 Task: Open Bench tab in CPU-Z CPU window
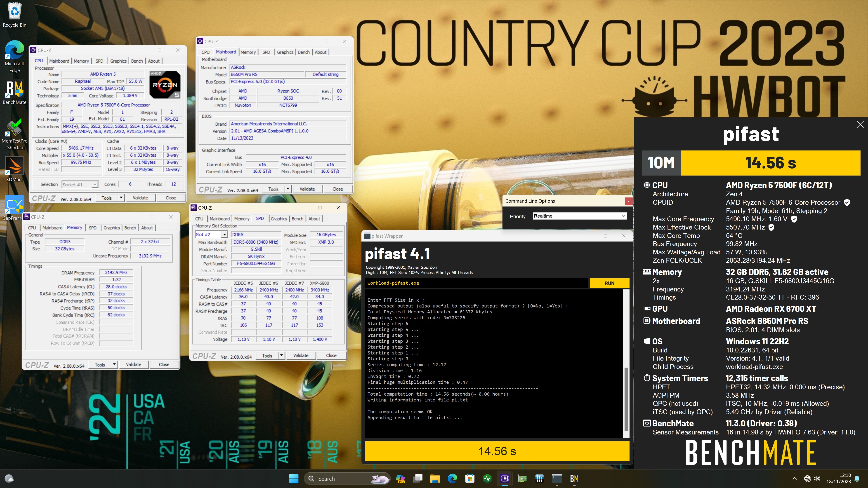(137, 61)
